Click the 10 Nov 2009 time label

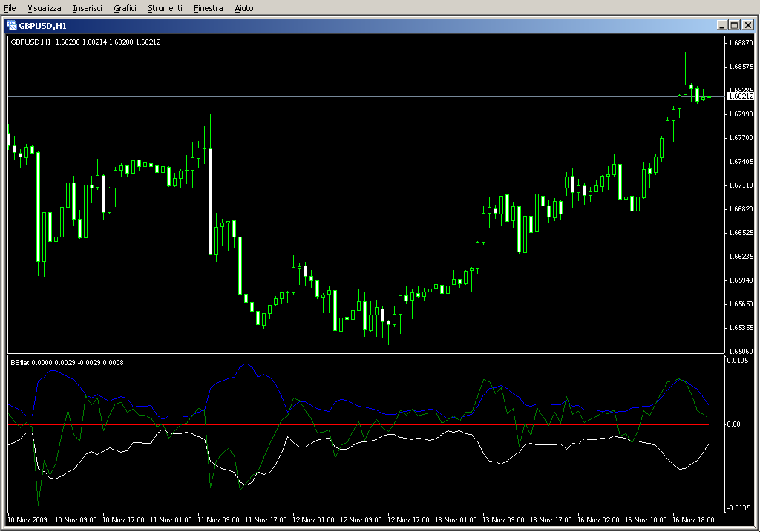(27, 520)
